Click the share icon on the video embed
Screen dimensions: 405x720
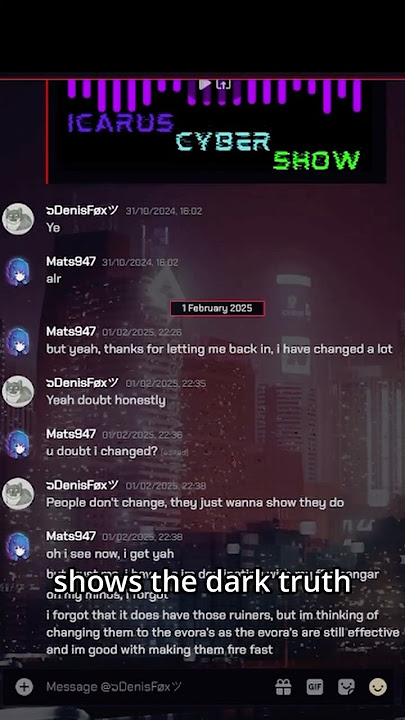coord(223,84)
